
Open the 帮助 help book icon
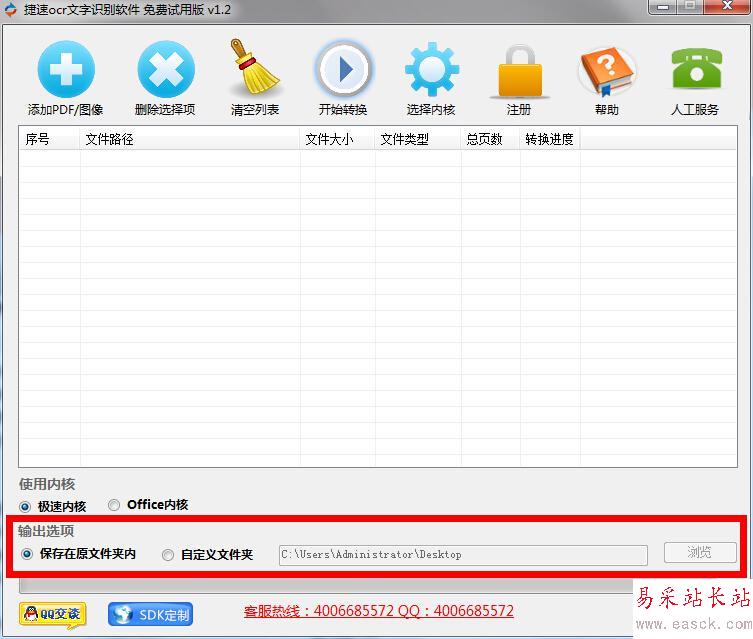(607, 71)
